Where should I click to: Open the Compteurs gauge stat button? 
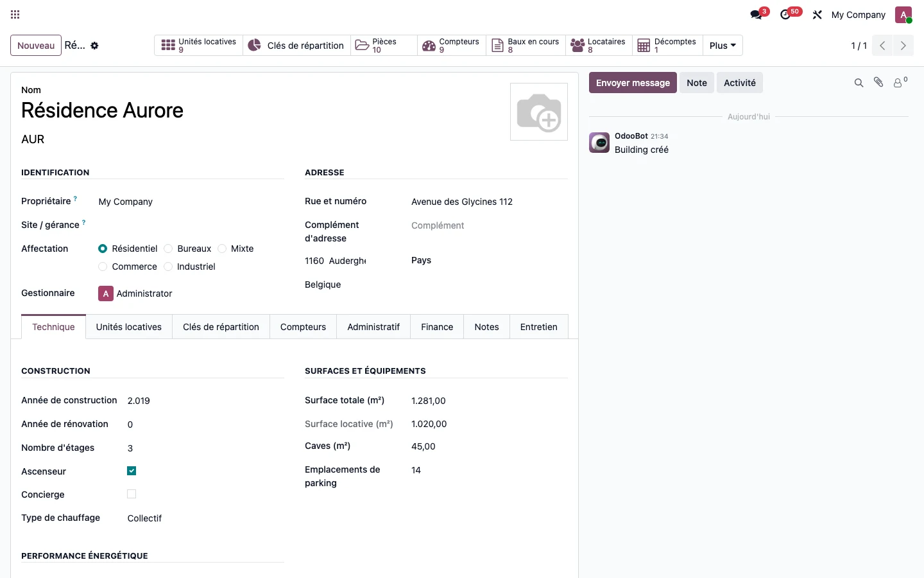click(452, 46)
